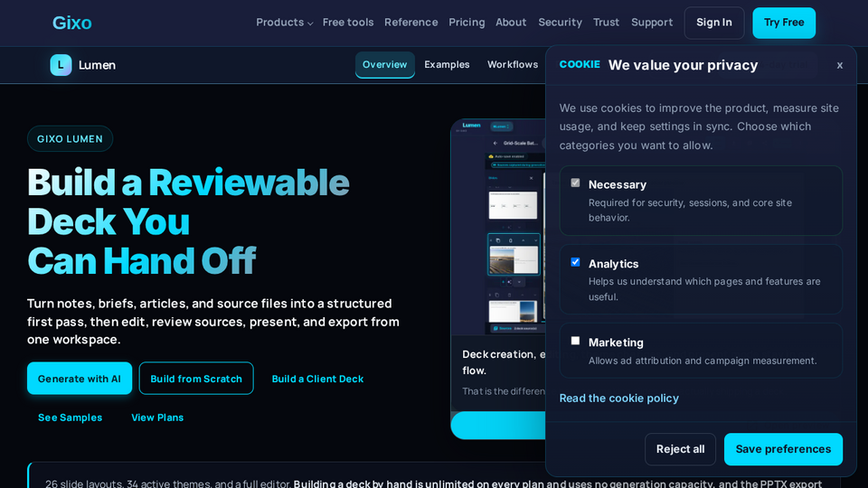Toggle the Necessary cookies checkbox

575,183
